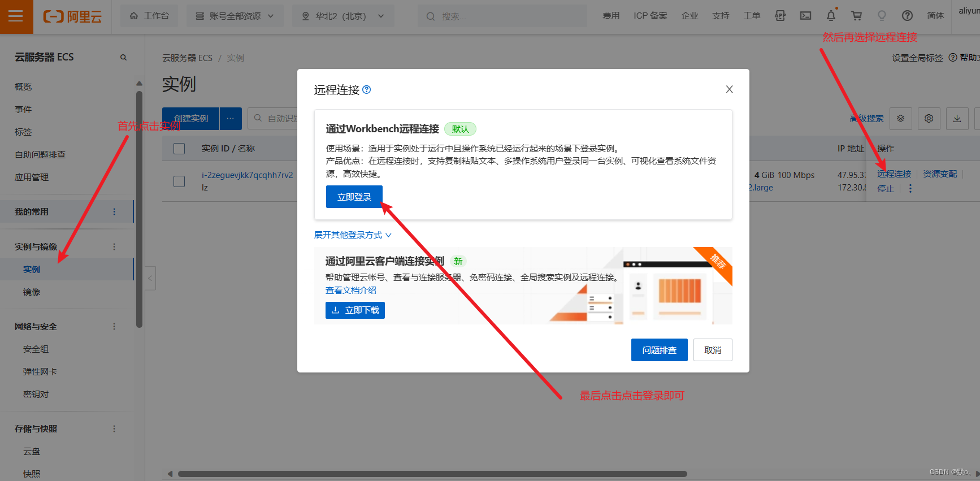Open the layers view icon button
Screen dimensions: 980x481
tap(901, 119)
